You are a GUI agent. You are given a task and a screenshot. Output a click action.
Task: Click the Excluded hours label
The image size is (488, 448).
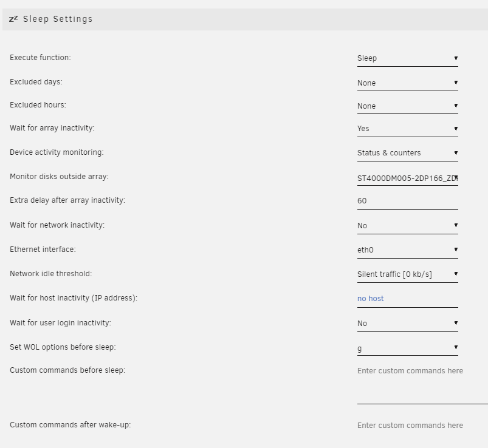(x=38, y=105)
